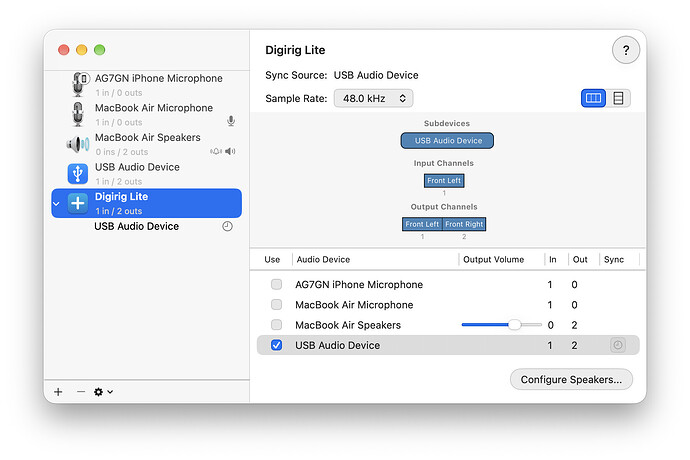This screenshot has width=690, height=460.
Task: Click the default output speaker indicator icon
Action: point(230,151)
